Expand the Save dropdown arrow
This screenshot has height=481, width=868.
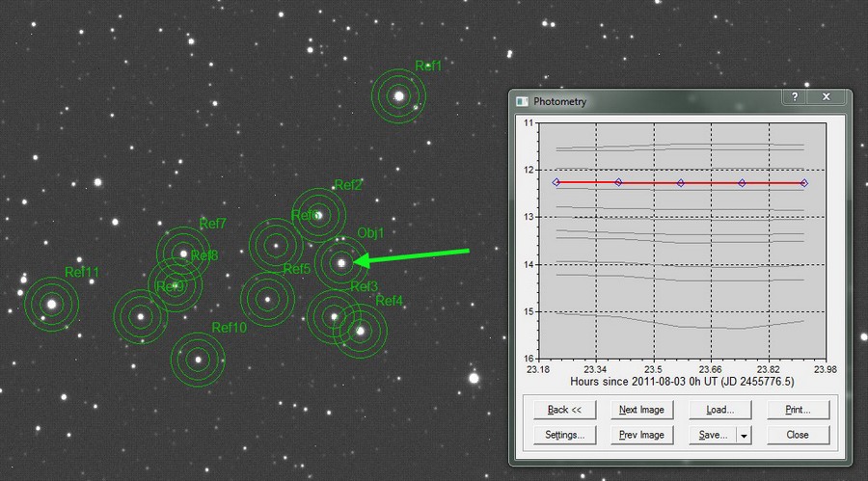pyautogui.click(x=743, y=435)
